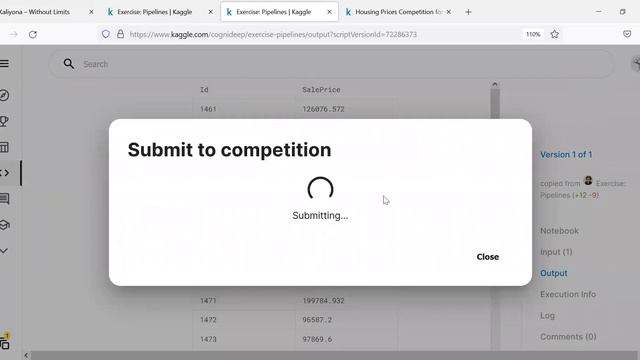This screenshot has width=640, height=360.
Task: Open Notebook section in right panel
Action: click(559, 231)
